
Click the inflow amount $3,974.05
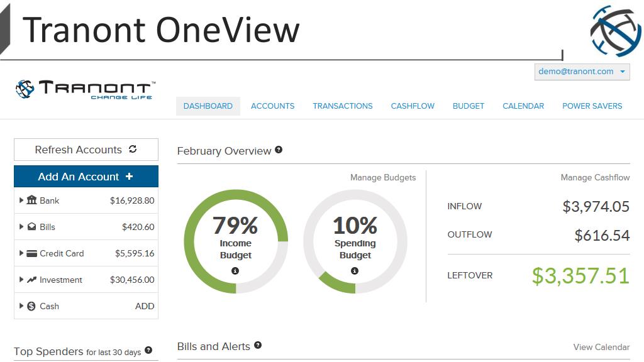coord(596,206)
